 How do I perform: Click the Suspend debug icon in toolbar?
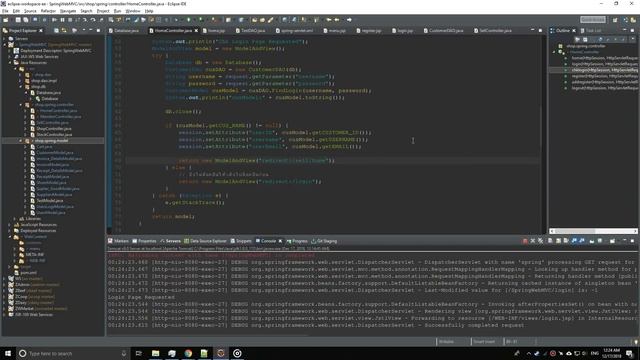pyautogui.click(x=62, y=20)
